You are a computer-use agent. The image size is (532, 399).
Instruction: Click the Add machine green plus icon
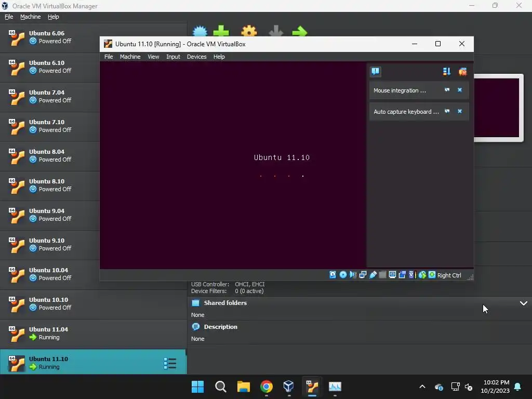(x=221, y=31)
